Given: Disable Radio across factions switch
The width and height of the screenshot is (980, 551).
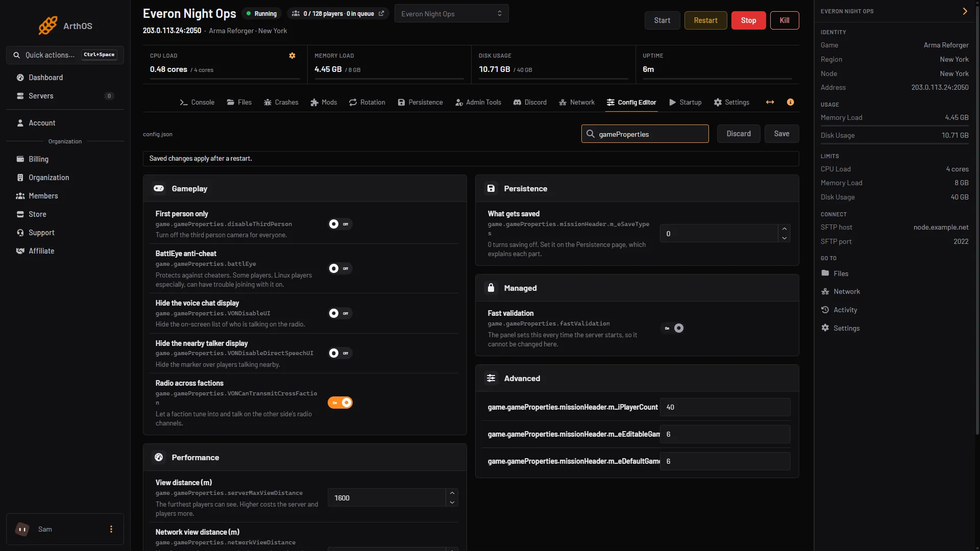Looking at the screenshot, I should 340,403.
